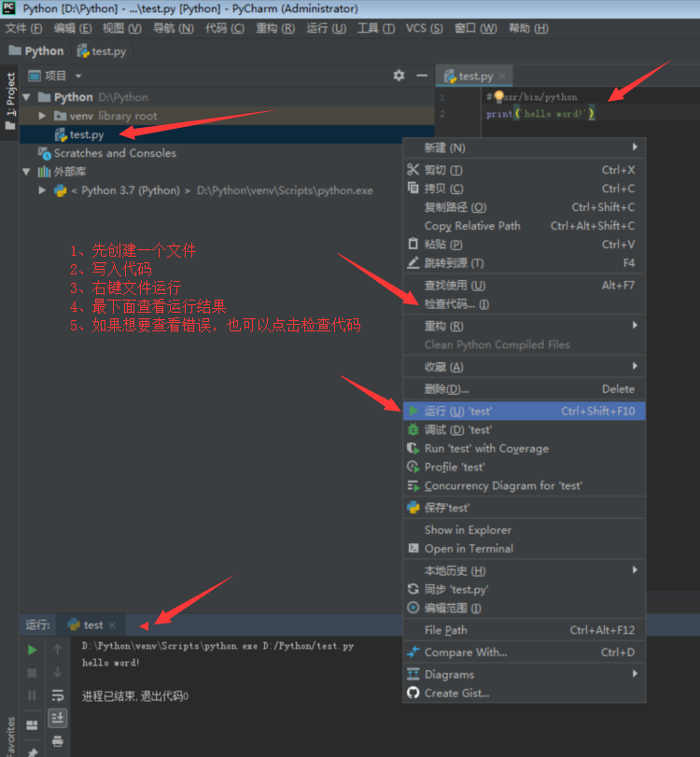Click the up stack trace arrow
The height and width of the screenshot is (757, 700).
(x=58, y=650)
